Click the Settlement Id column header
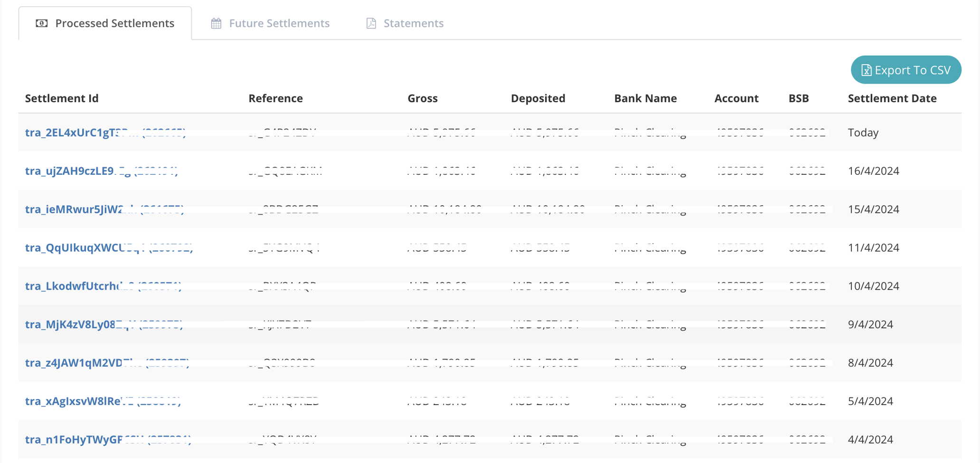Image resolution: width=980 pixels, height=463 pixels. (x=62, y=98)
